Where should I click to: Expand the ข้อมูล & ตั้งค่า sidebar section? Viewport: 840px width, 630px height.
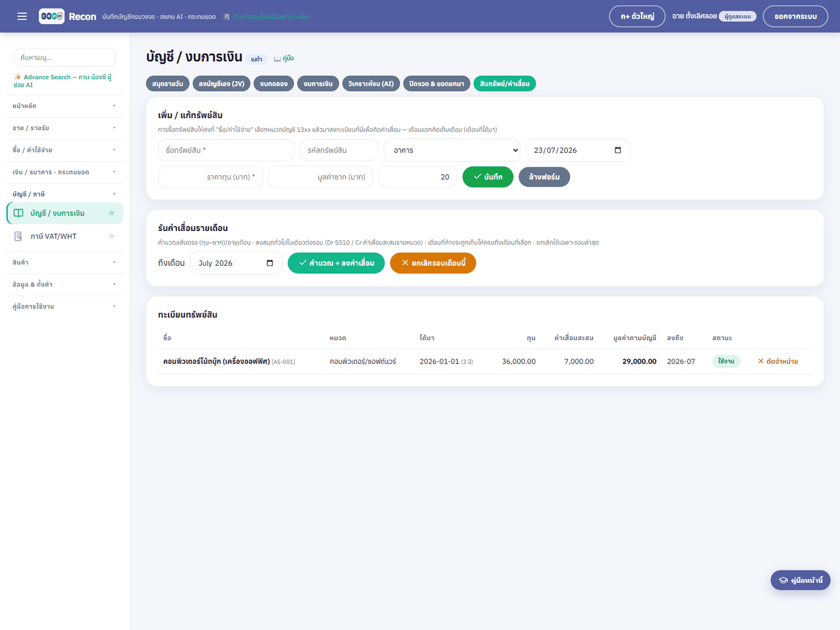tap(64, 284)
